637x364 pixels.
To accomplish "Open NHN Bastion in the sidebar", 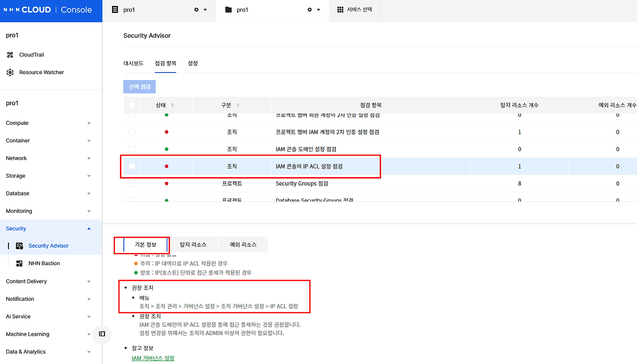I will pos(44,264).
